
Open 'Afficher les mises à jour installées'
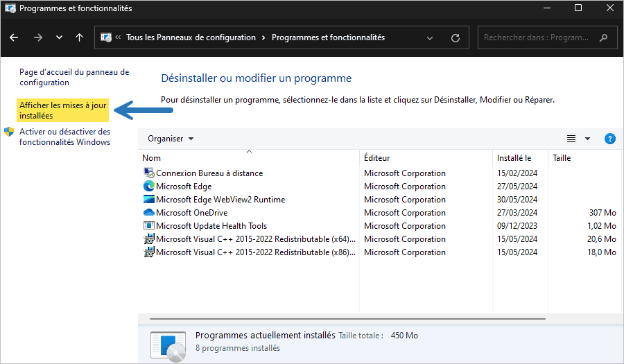click(63, 110)
